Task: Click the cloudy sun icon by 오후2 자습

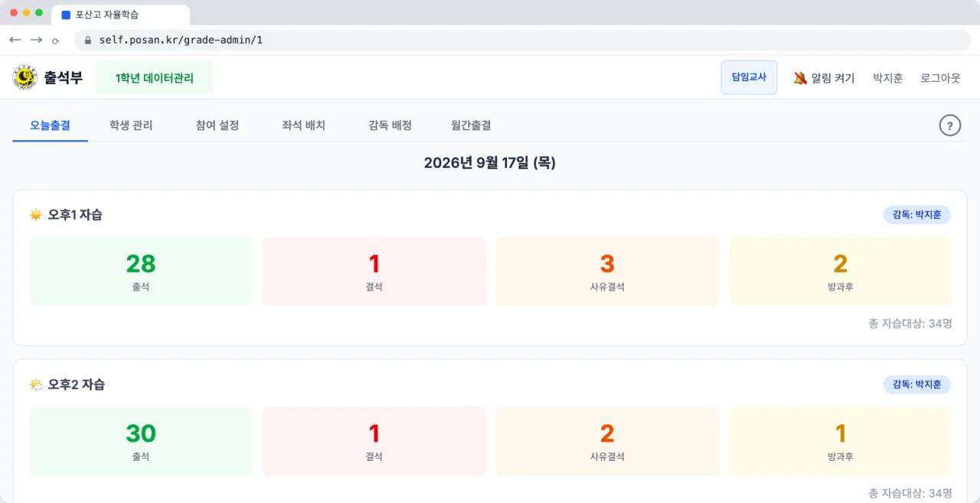Action: coord(35,384)
